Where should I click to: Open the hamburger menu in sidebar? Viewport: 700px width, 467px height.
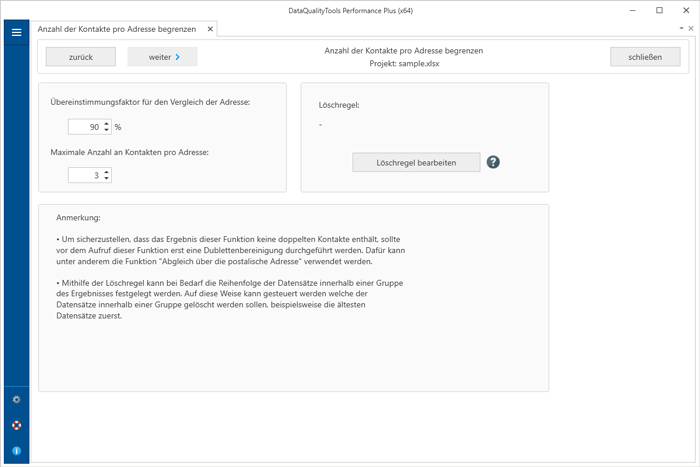tap(17, 32)
